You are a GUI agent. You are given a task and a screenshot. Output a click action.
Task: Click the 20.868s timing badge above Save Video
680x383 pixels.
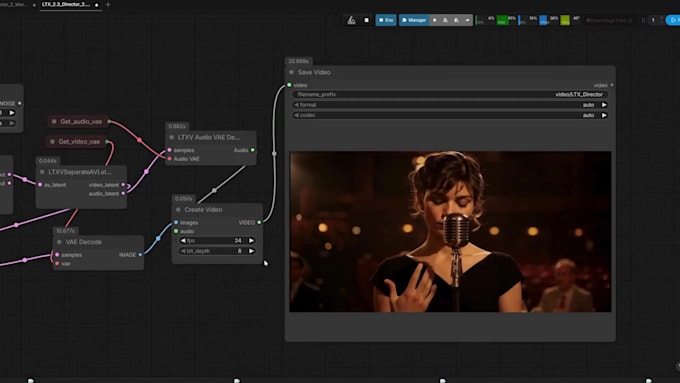coord(298,61)
